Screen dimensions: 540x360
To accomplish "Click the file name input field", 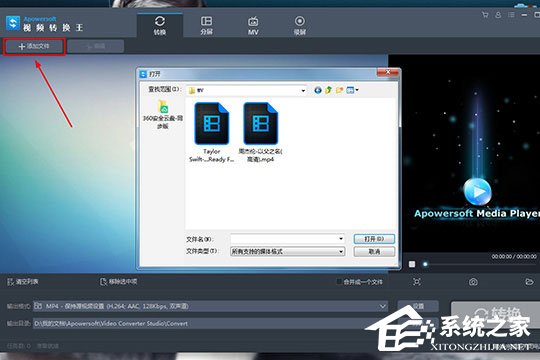I will [x=288, y=239].
